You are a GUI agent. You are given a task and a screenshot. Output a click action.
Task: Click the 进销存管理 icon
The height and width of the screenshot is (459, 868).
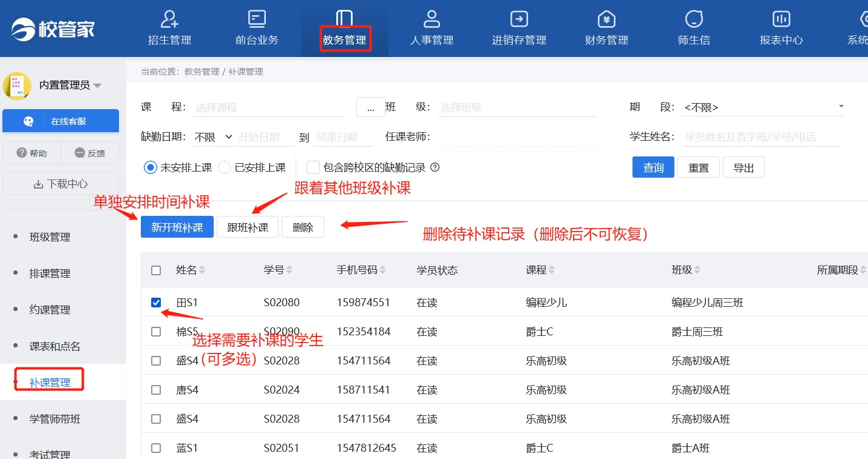point(519,19)
